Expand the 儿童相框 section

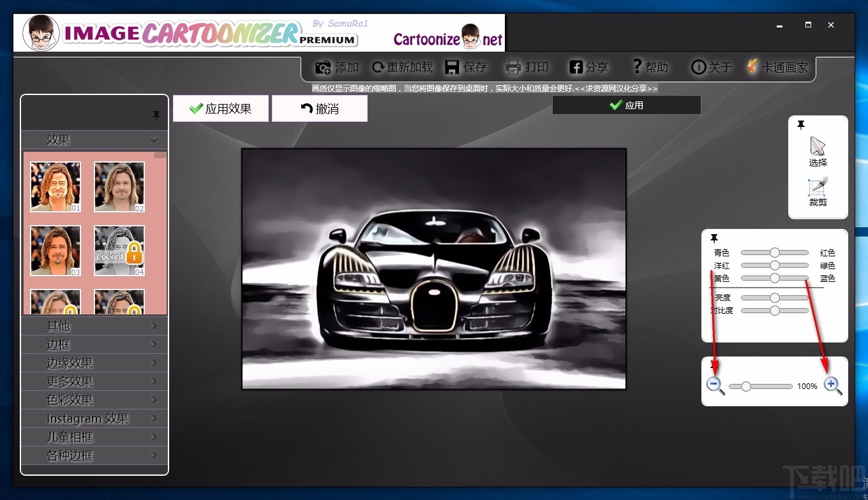coord(94,437)
